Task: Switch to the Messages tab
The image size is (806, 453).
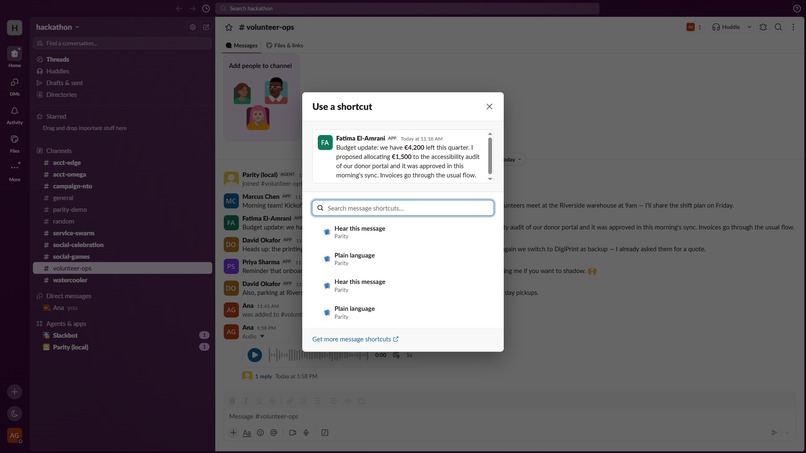Action: [x=242, y=45]
